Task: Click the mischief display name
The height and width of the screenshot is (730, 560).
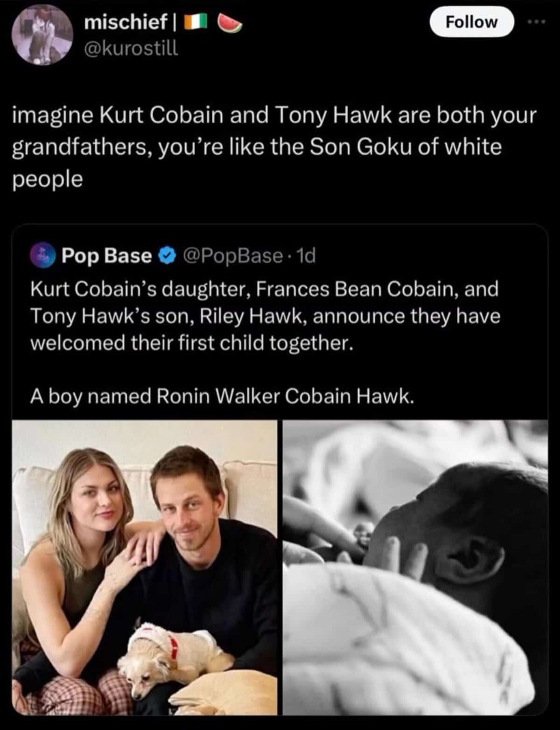Action: (x=126, y=23)
